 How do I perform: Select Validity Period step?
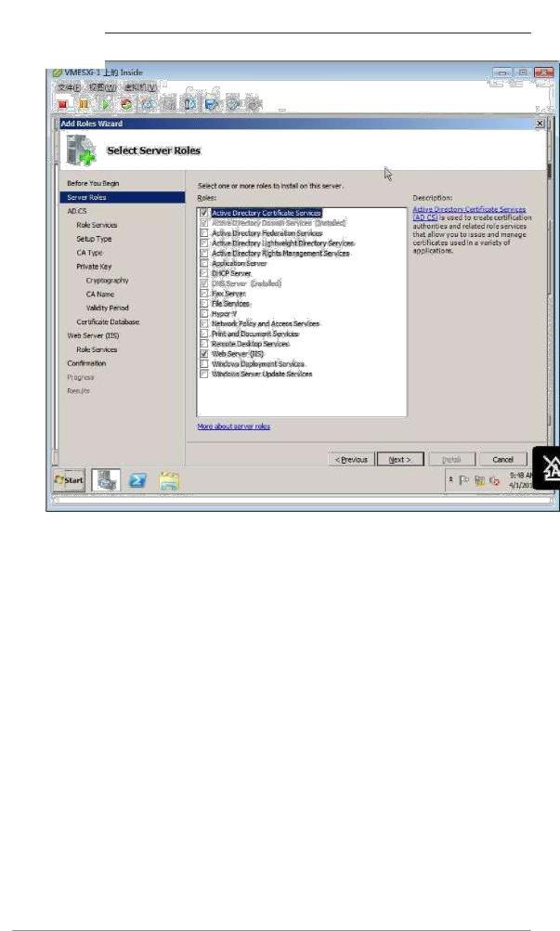pos(108,308)
